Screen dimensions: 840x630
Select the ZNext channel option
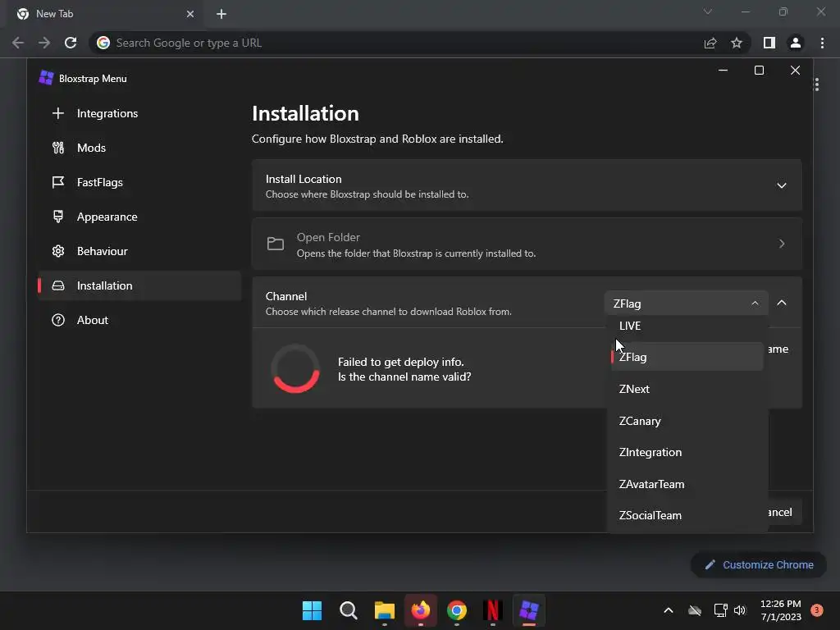(687, 389)
